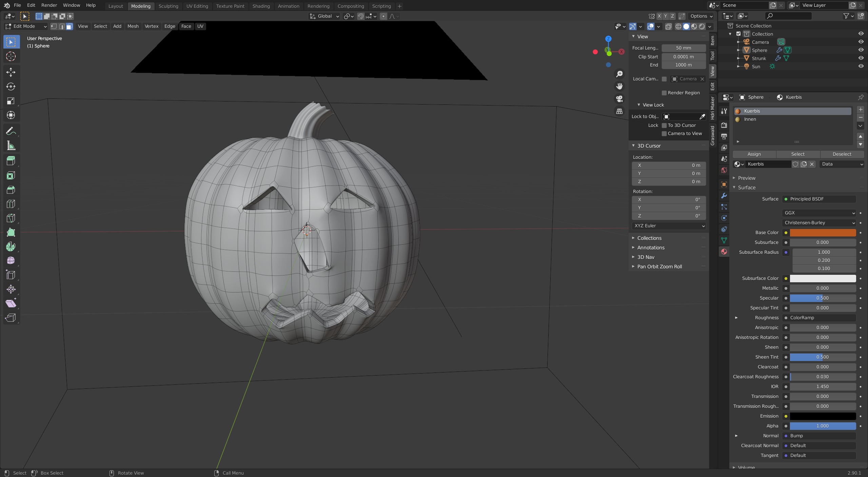Open the Edit Mode dropdown

click(26, 26)
